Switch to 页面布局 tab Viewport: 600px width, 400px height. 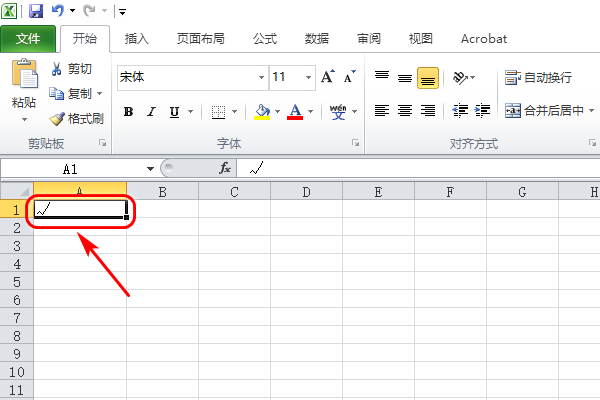tap(201, 39)
